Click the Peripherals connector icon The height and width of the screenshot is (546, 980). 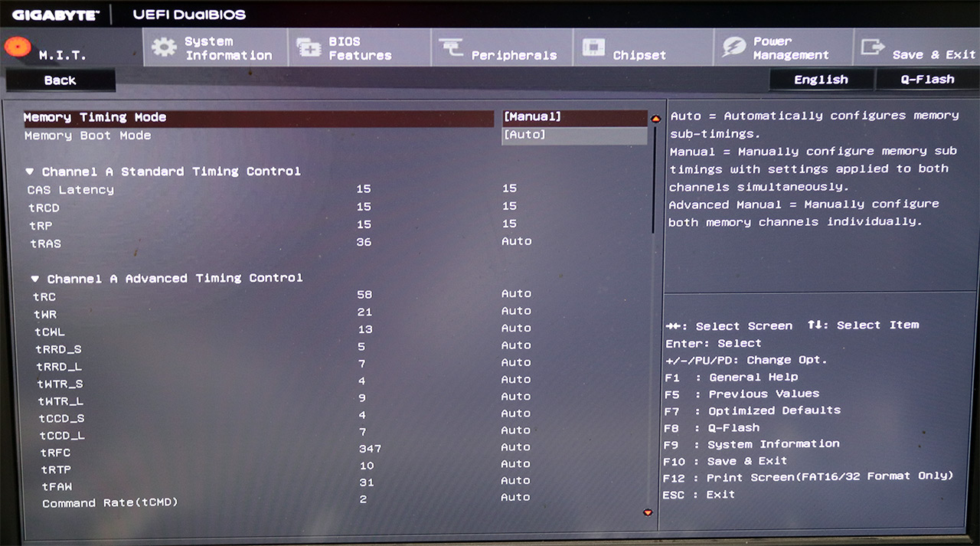point(450,47)
